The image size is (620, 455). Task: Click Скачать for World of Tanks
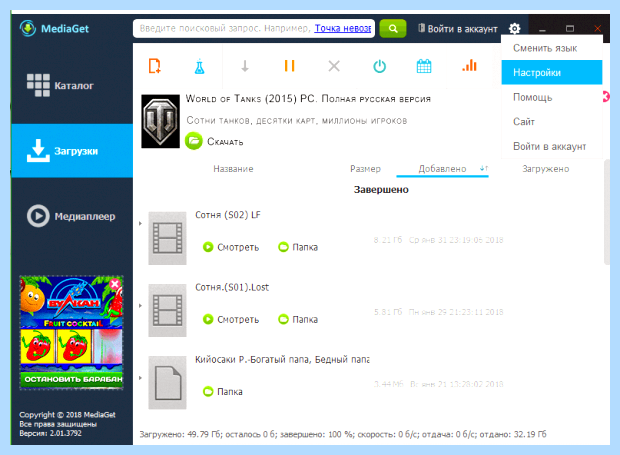(214, 141)
